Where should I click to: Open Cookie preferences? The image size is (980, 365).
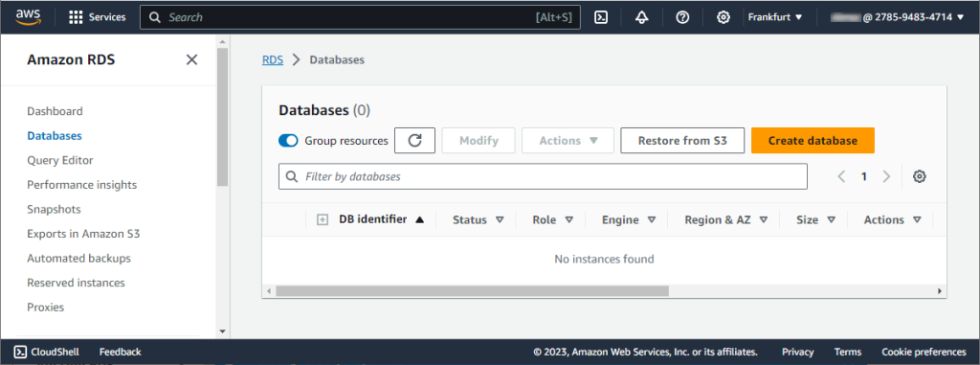tap(924, 352)
